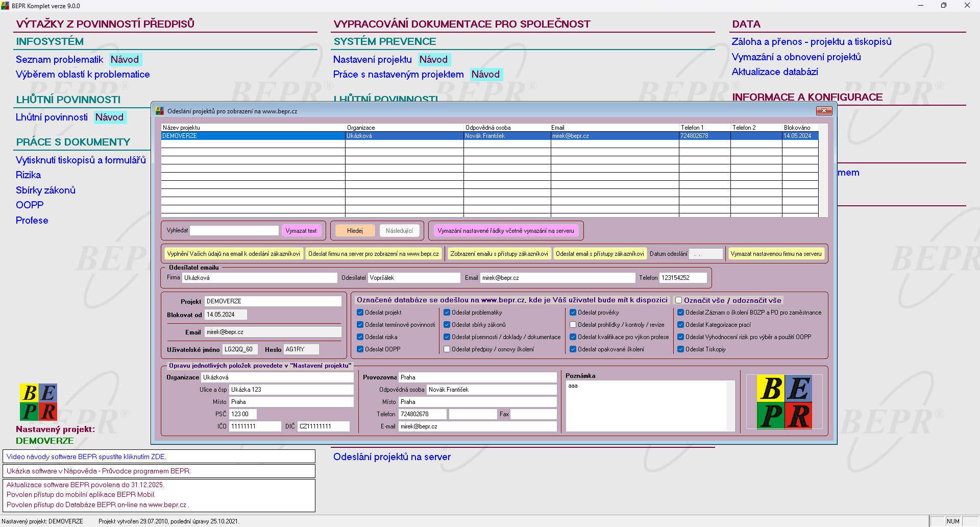Image resolution: width=980 pixels, height=527 pixels.
Task: Open the Rizika link
Action: tap(28, 175)
